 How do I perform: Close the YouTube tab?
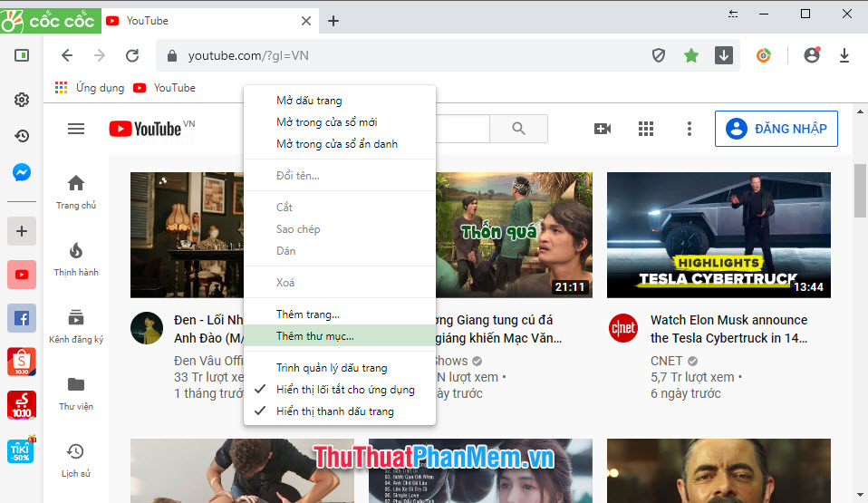pyautogui.click(x=306, y=21)
